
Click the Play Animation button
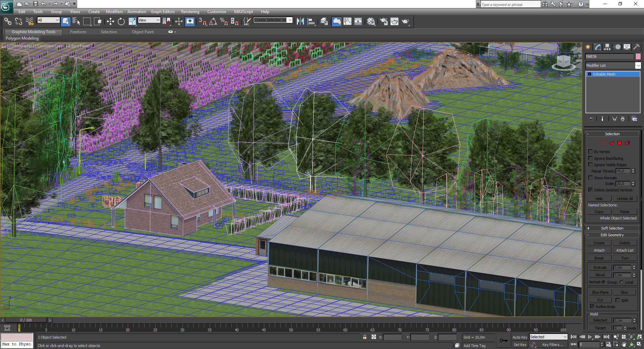[x=590, y=337]
